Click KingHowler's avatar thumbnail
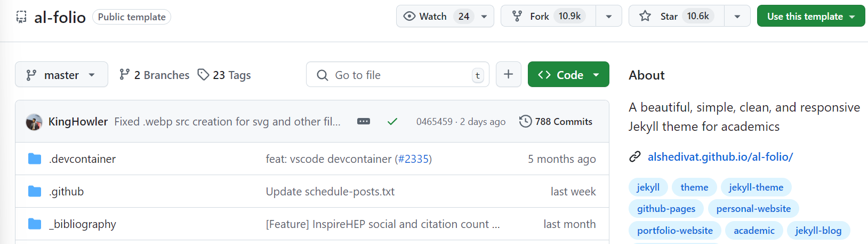The width and height of the screenshot is (868, 244). click(x=34, y=122)
